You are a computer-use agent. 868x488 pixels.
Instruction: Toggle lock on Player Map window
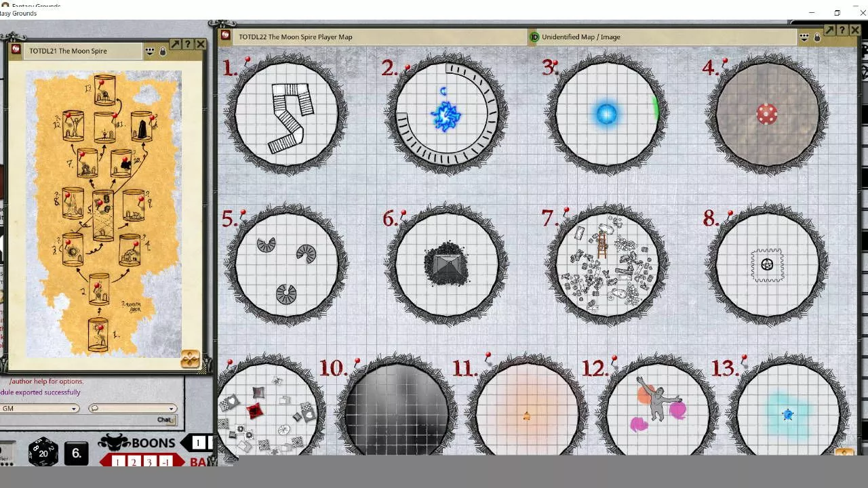click(817, 37)
